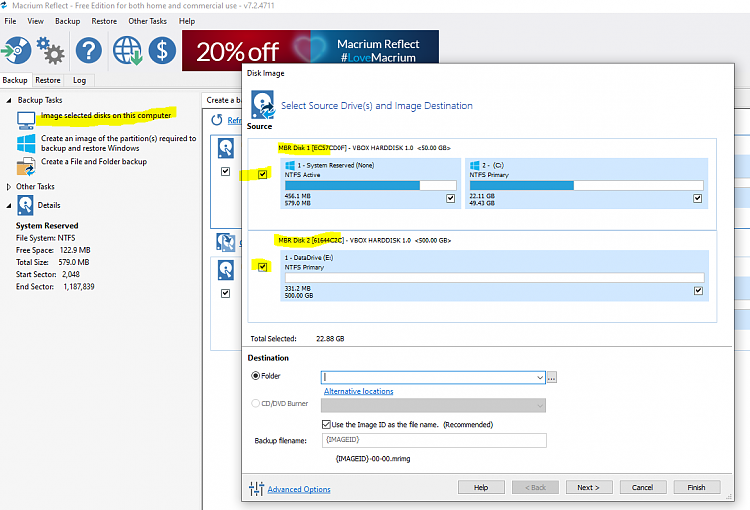Open the Restore menu
Image resolution: width=750 pixels, height=510 pixels.
(104, 21)
